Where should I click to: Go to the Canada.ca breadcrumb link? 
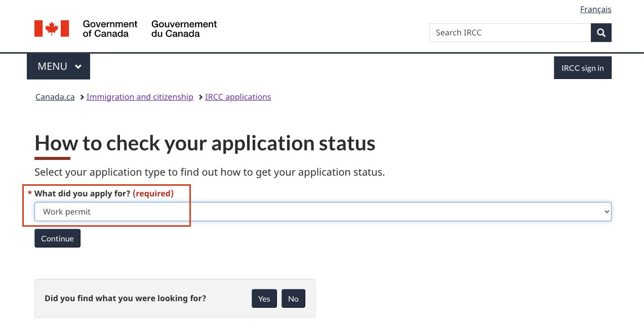click(55, 97)
